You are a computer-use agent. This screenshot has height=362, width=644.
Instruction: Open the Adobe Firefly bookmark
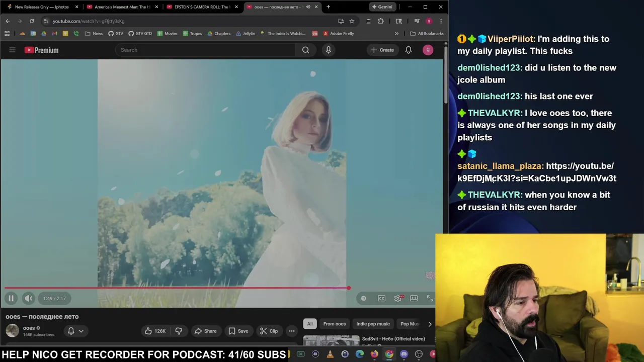click(339, 34)
